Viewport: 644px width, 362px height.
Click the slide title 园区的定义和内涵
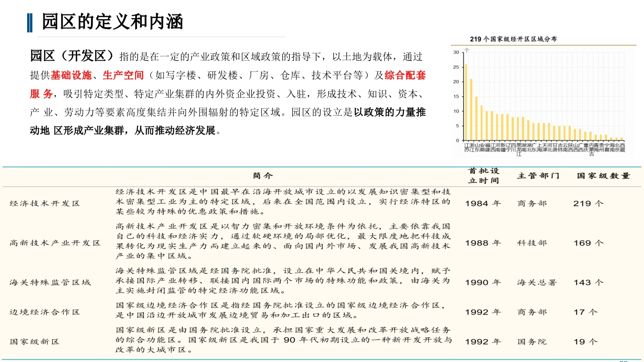[112, 22]
